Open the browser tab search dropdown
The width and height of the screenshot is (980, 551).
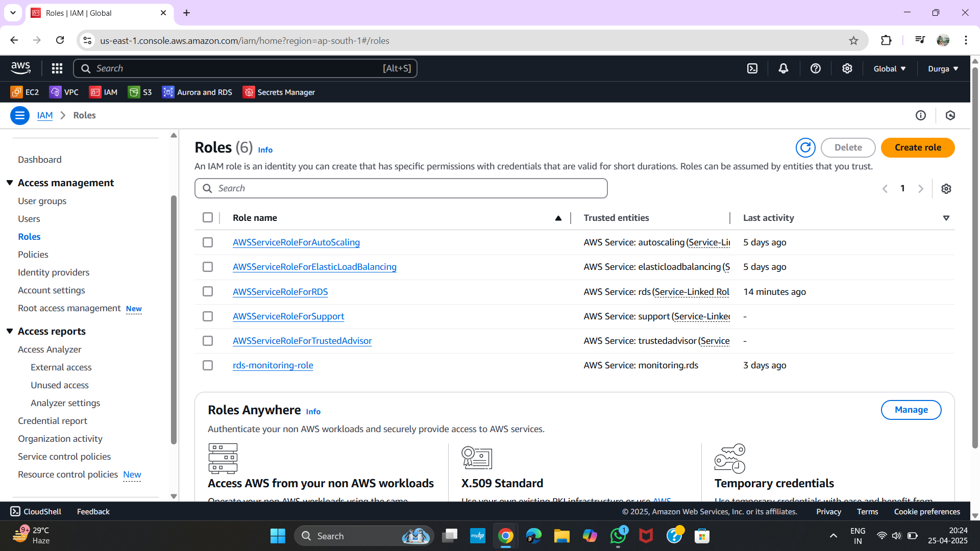(x=13, y=13)
